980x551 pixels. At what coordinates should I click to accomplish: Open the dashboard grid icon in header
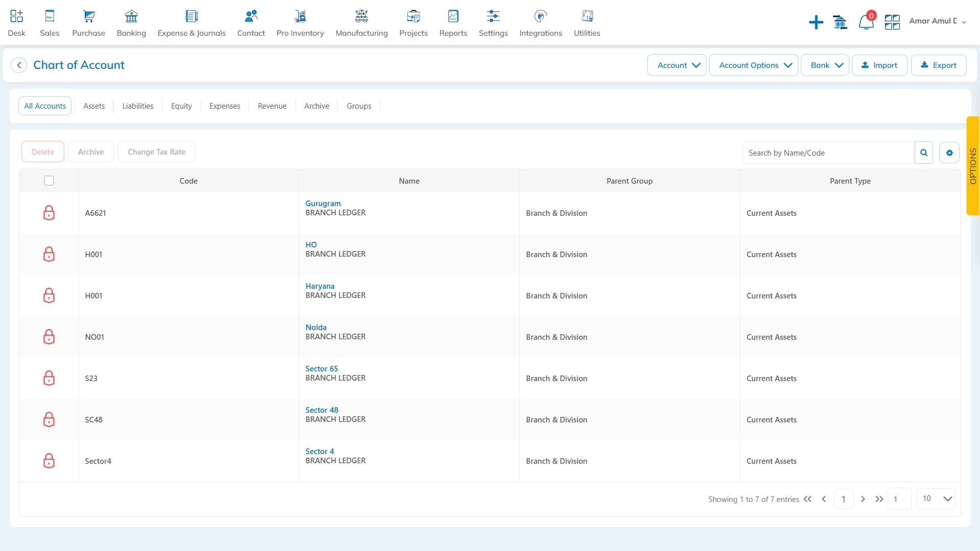pyautogui.click(x=892, y=22)
